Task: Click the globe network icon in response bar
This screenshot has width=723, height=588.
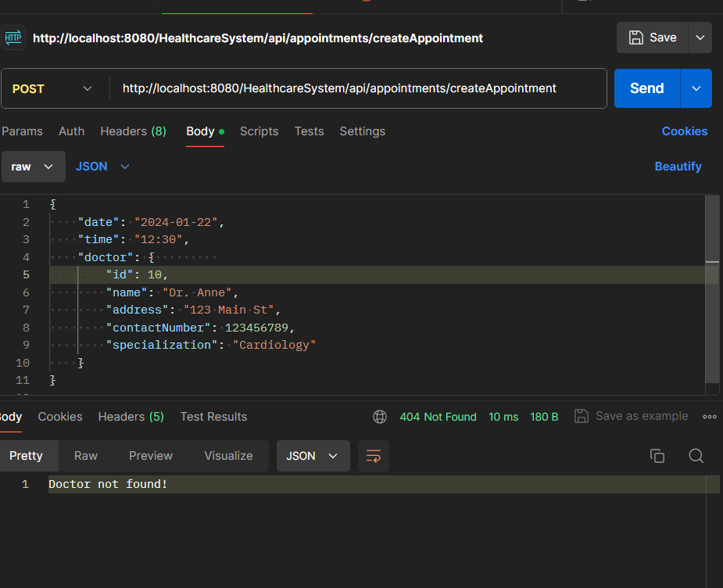Action: (380, 417)
